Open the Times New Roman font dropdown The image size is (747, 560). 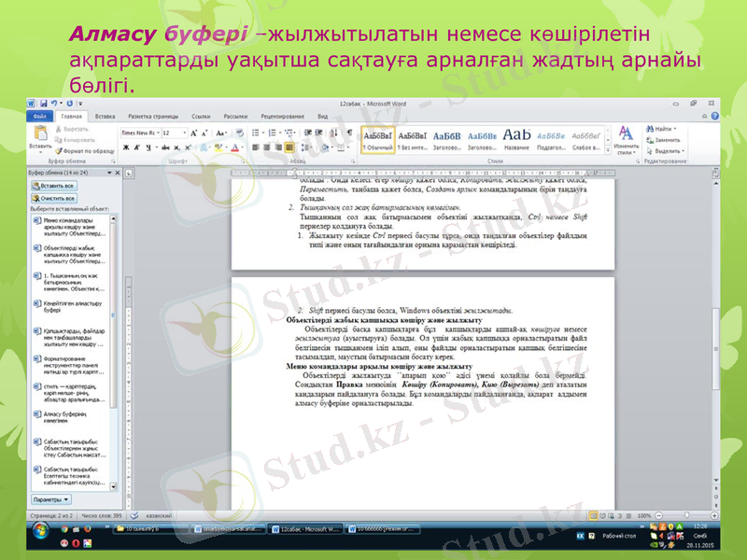point(157,132)
